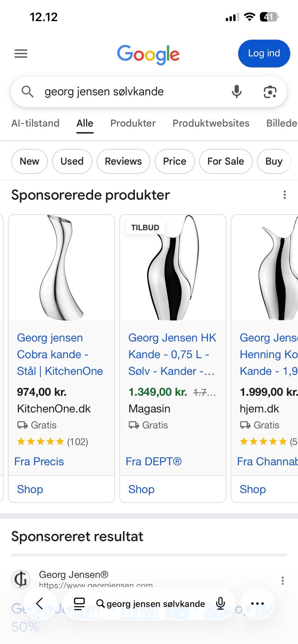Tap the microphone in the bottom address bar
298x644 pixels.
[220, 604]
